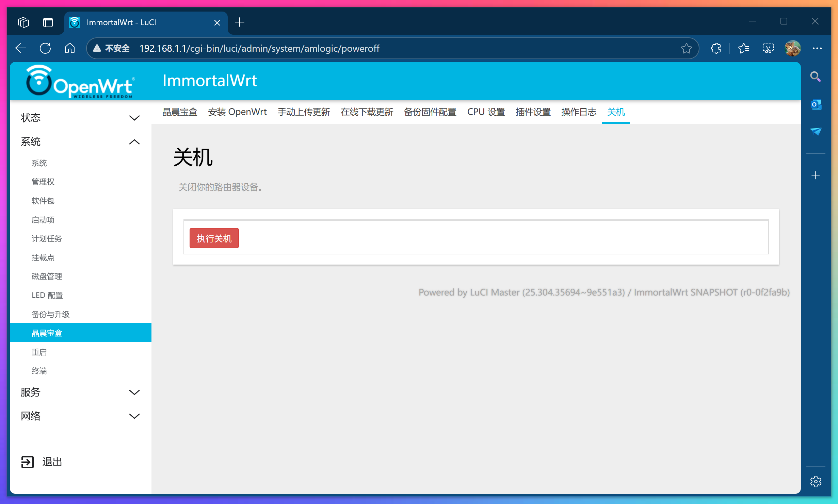The width and height of the screenshot is (838, 504).
Task: Open browser home page via home icon
Action: tap(69, 48)
